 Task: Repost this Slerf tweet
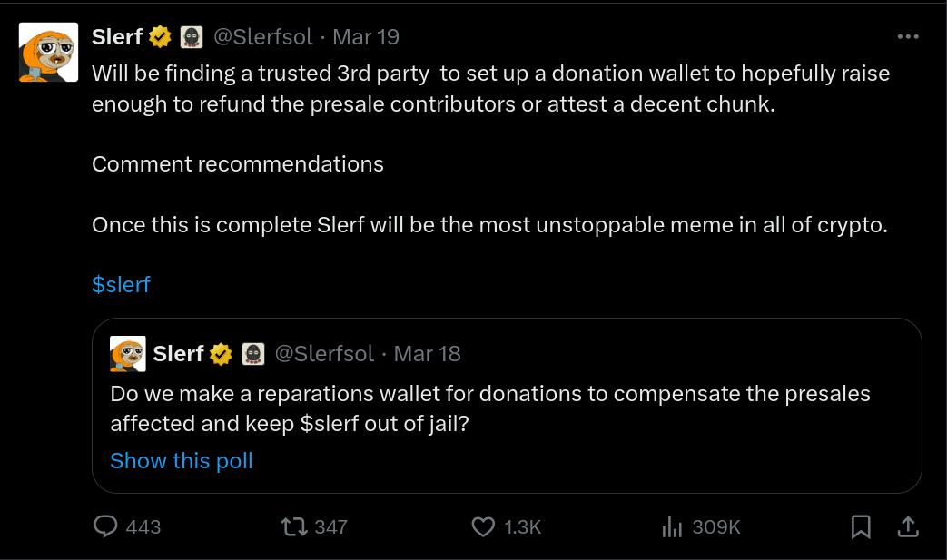[294, 526]
